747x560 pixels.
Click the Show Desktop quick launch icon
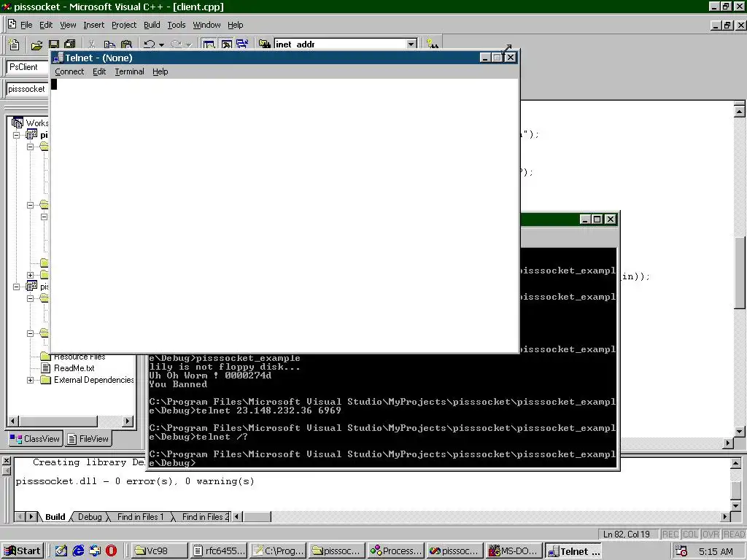[x=61, y=551]
